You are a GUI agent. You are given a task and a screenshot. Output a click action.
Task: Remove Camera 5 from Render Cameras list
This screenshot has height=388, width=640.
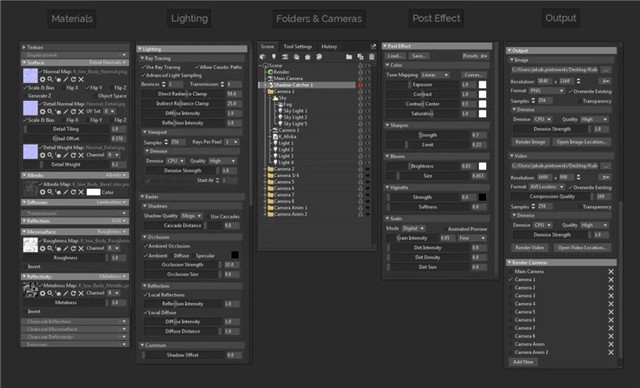(611, 312)
